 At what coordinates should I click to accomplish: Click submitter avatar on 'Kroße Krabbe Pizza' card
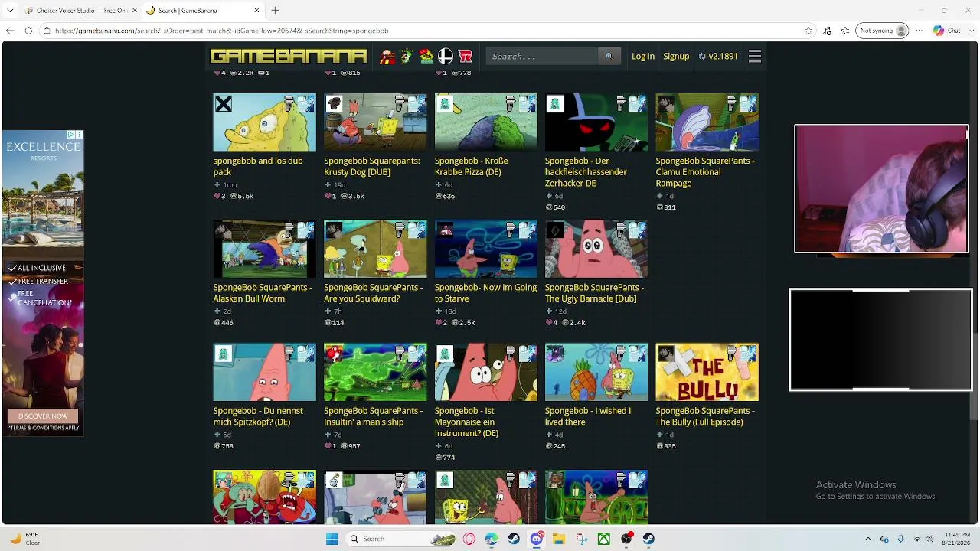coord(445,103)
